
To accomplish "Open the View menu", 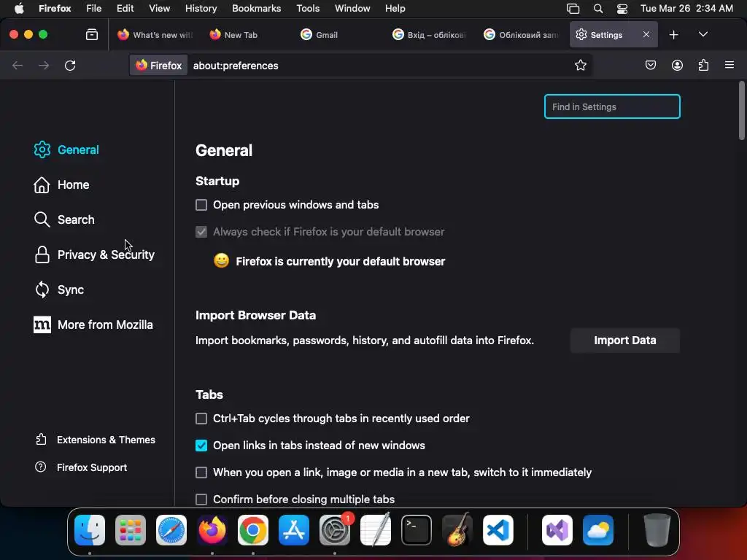I will tap(159, 9).
